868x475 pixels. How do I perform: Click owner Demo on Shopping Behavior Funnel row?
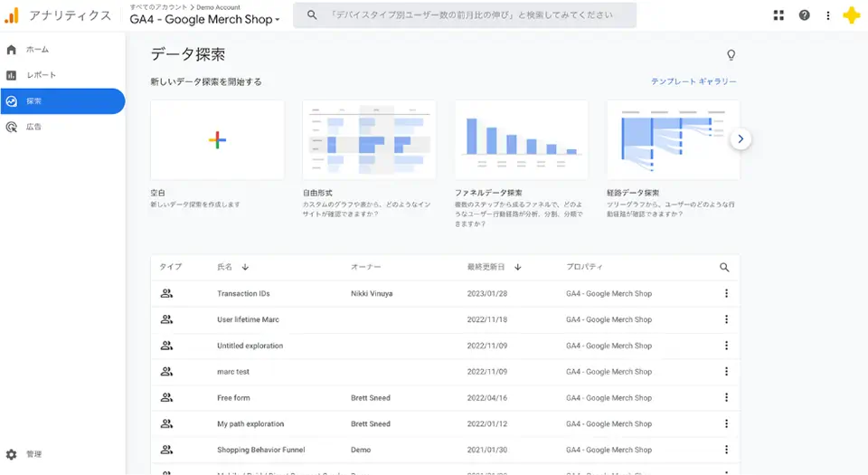(x=361, y=450)
